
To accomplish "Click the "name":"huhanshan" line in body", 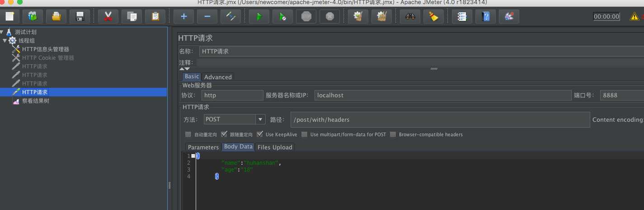I will (251, 163).
